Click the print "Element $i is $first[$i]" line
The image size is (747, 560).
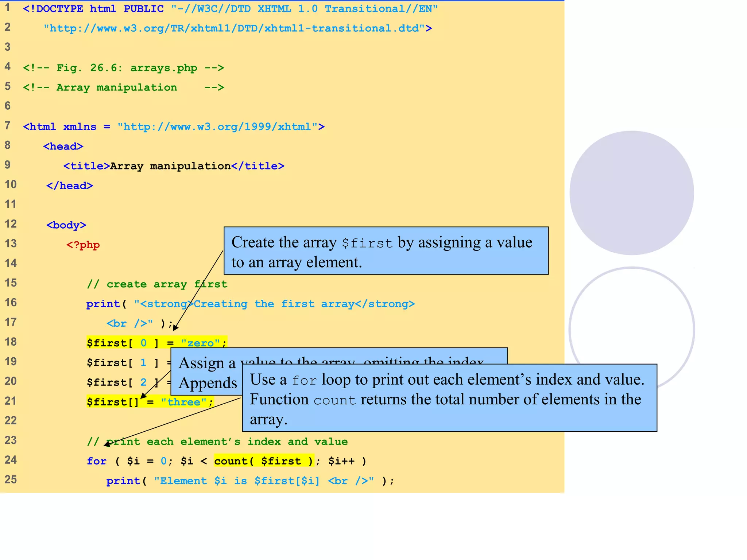coord(250,481)
